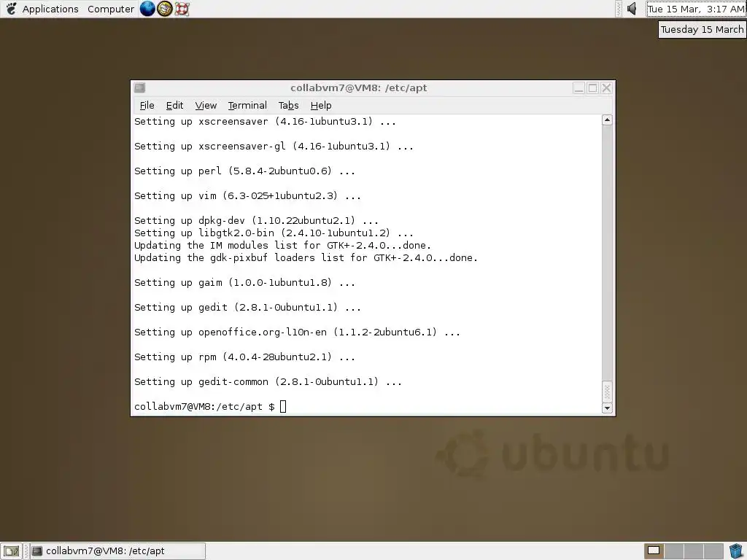747x560 pixels.
Task: Open the Terminal menu
Action: [x=247, y=105]
